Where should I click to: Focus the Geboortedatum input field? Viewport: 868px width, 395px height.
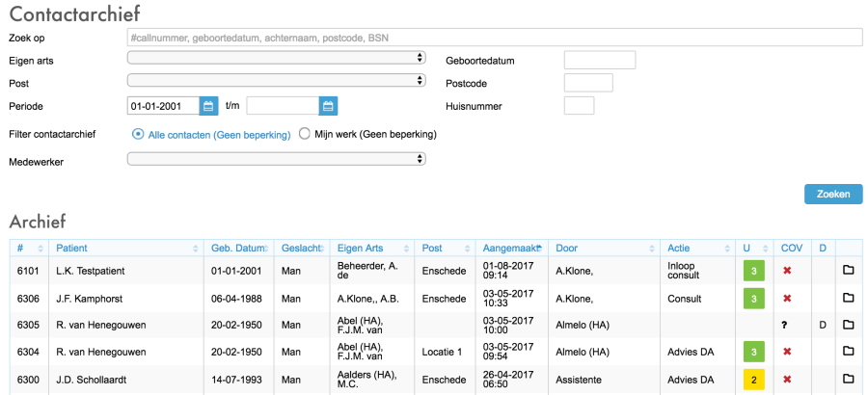(600, 61)
